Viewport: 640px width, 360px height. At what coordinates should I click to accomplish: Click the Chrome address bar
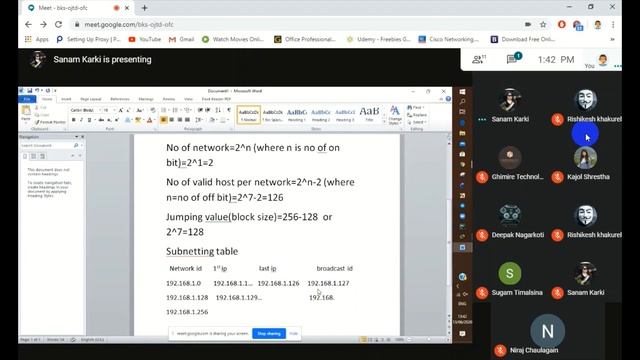point(298,24)
